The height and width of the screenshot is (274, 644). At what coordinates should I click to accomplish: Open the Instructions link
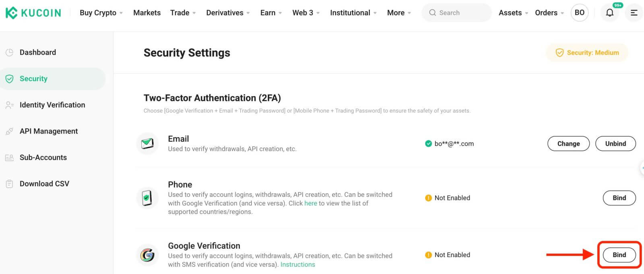coord(297,264)
